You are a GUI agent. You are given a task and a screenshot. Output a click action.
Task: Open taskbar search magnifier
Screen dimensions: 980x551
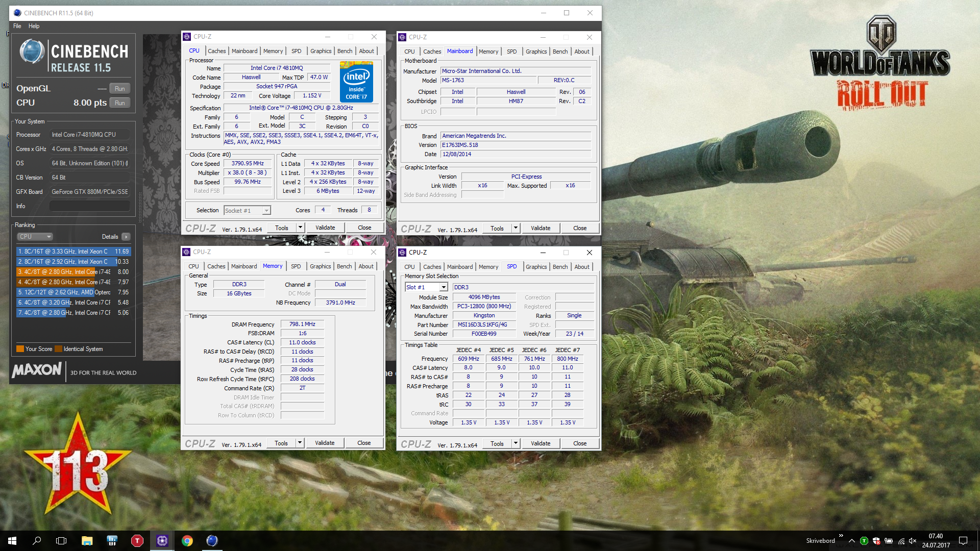click(37, 541)
